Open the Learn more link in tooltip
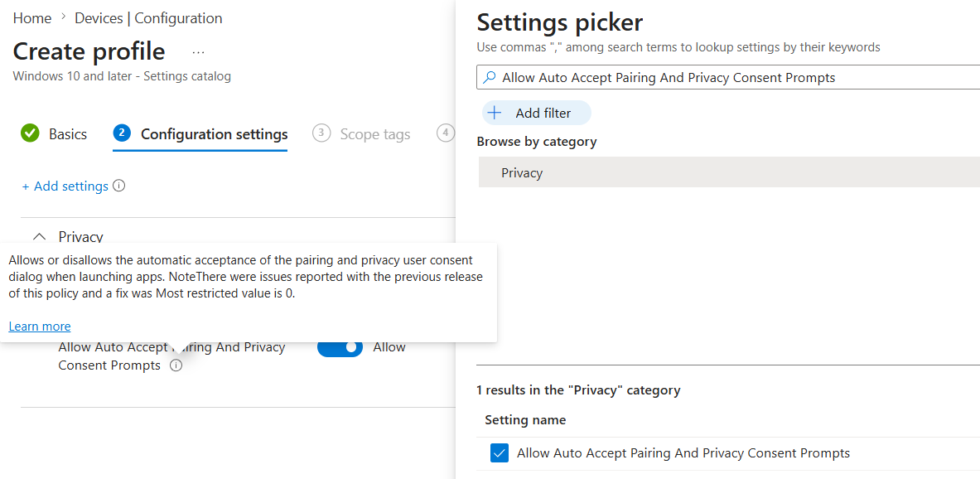980x479 pixels. coord(40,326)
